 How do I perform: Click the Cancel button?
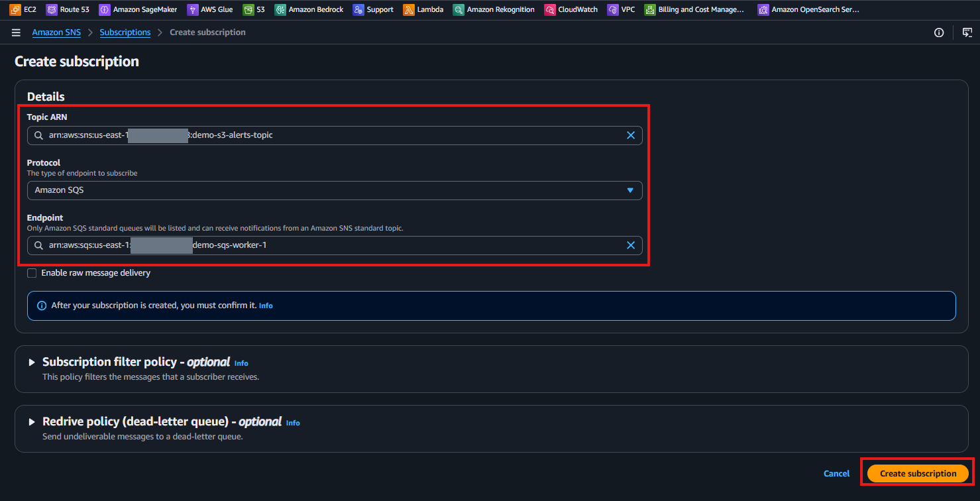pyautogui.click(x=836, y=473)
